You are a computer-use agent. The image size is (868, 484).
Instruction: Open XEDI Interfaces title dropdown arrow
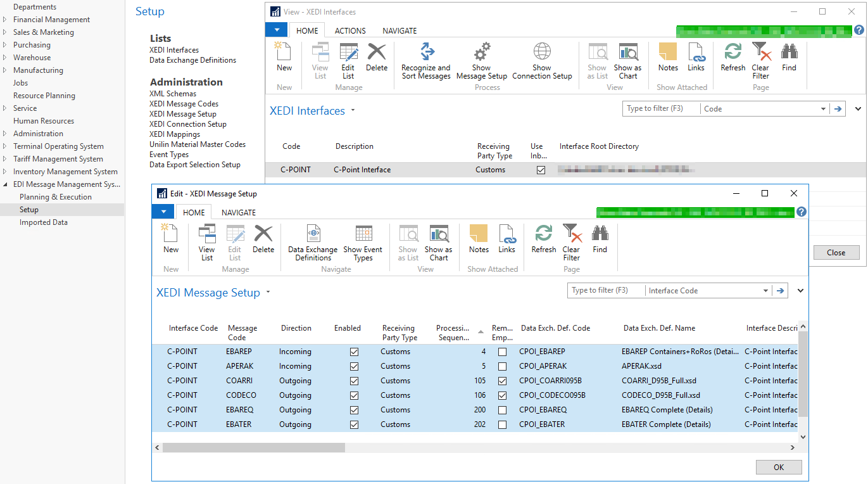353,110
